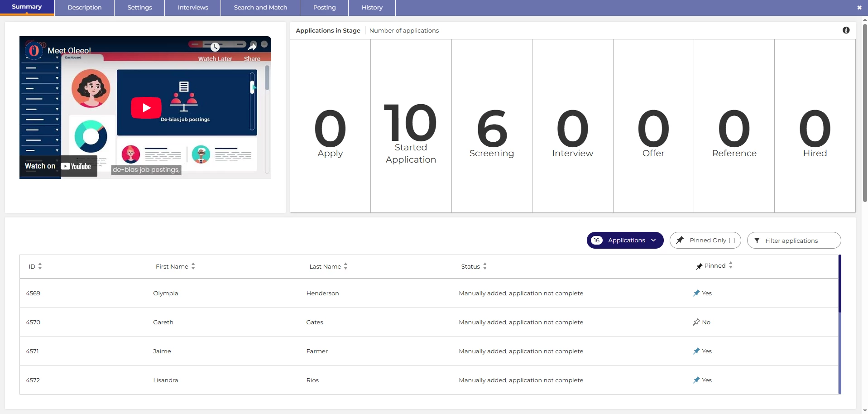Click status text in Lisandra Rios row

(x=521, y=380)
